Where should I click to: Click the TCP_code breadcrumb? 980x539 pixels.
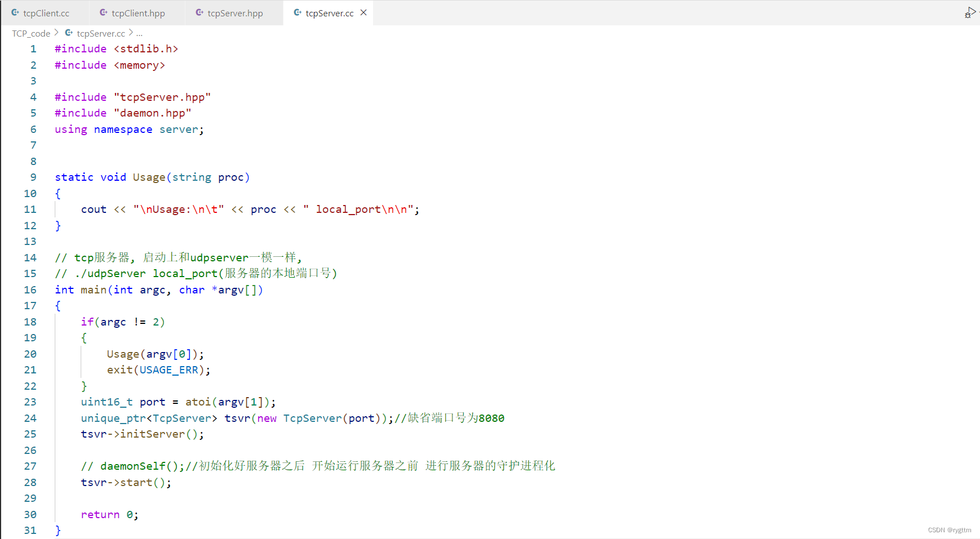(x=31, y=33)
